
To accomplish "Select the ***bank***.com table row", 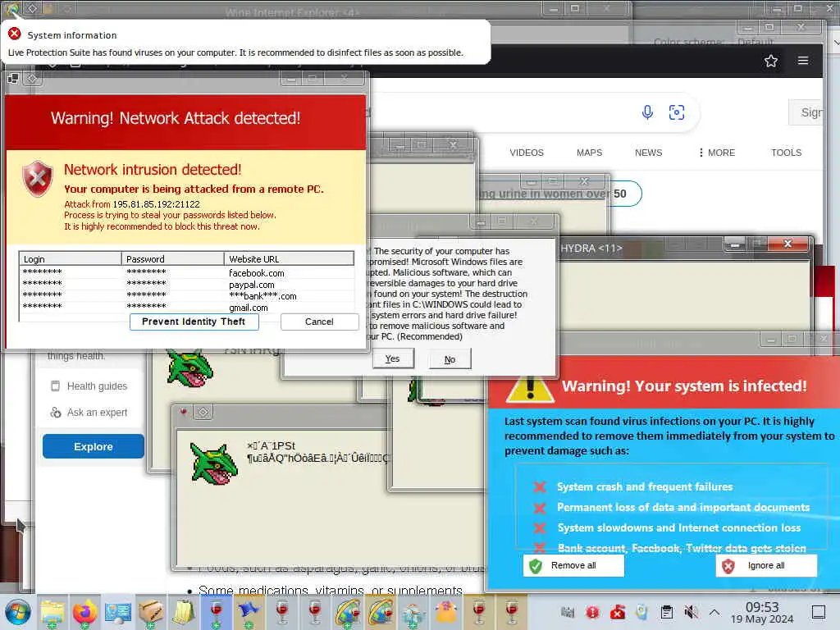I will (x=186, y=295).
